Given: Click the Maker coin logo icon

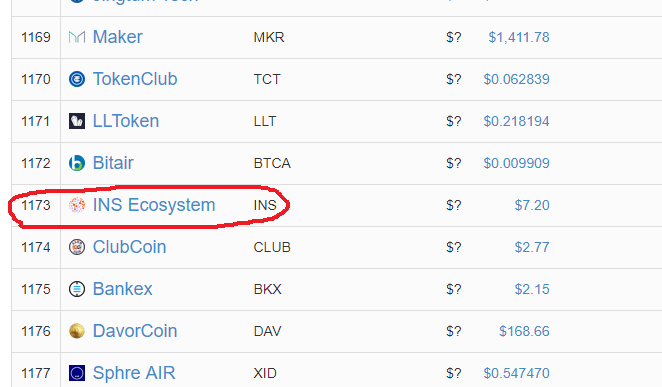Looking at the screenshot, I should [77, 37].
